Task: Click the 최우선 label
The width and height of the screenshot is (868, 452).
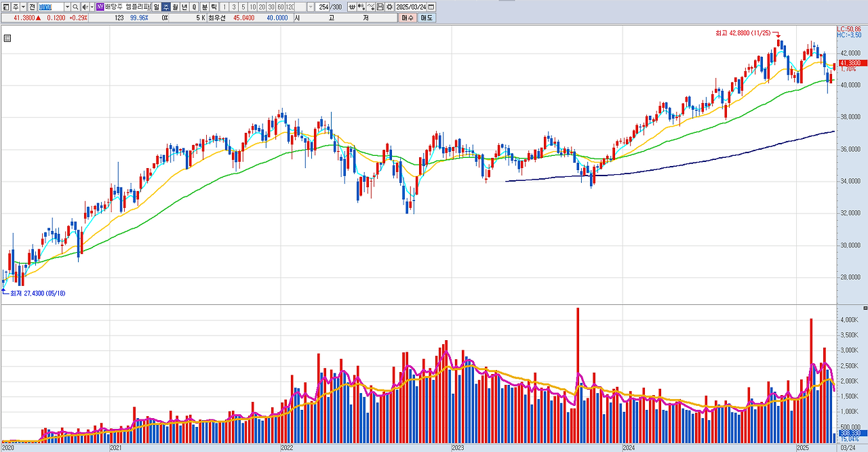Action: tap(216, 18)
